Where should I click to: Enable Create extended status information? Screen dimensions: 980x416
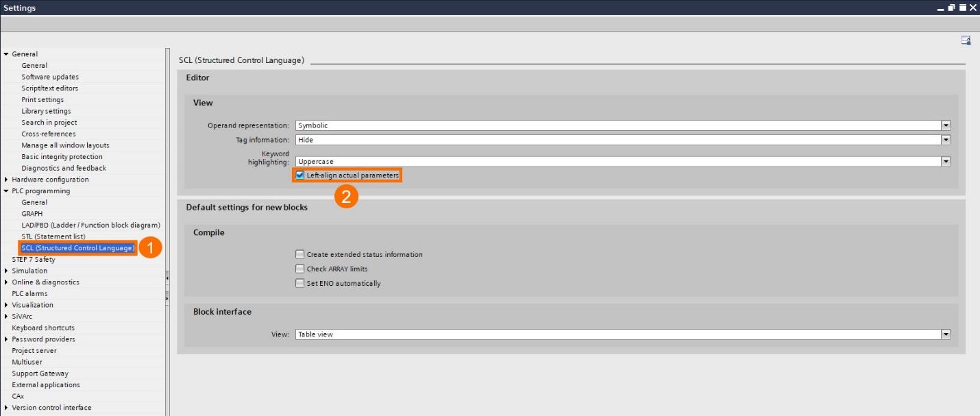tap(299, 254)
